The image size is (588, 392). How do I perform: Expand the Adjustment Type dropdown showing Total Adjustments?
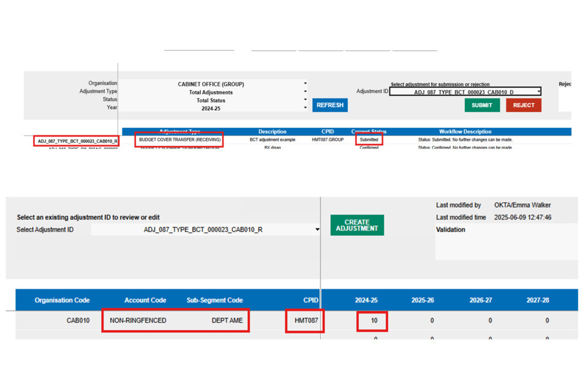pos(305,92)
